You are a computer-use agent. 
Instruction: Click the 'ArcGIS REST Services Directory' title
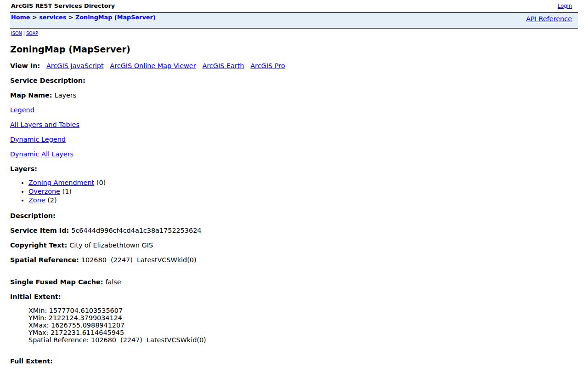[63, 6]
